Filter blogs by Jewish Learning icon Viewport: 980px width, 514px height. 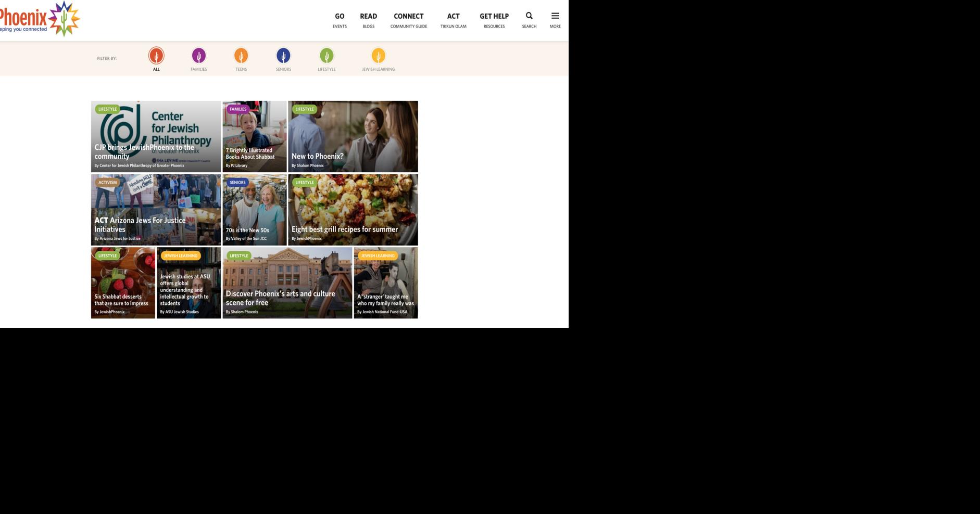379,55
